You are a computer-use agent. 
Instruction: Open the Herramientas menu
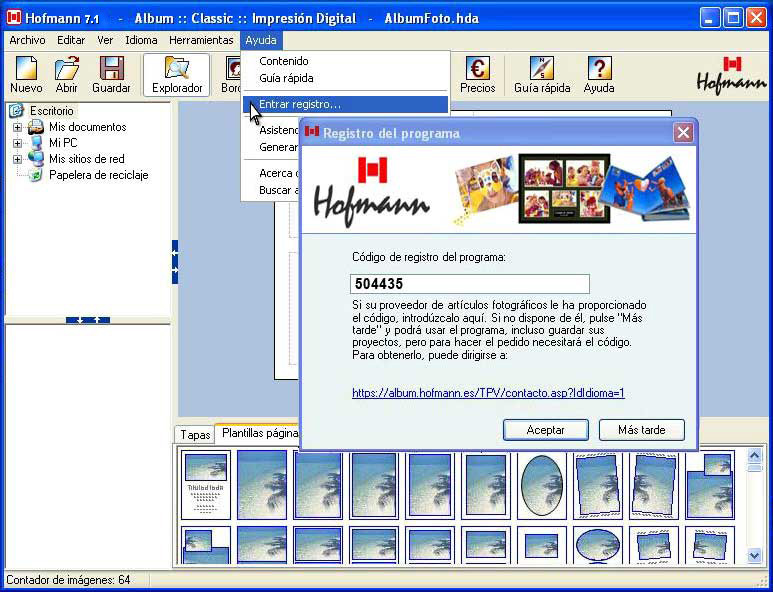click(201, 40)
